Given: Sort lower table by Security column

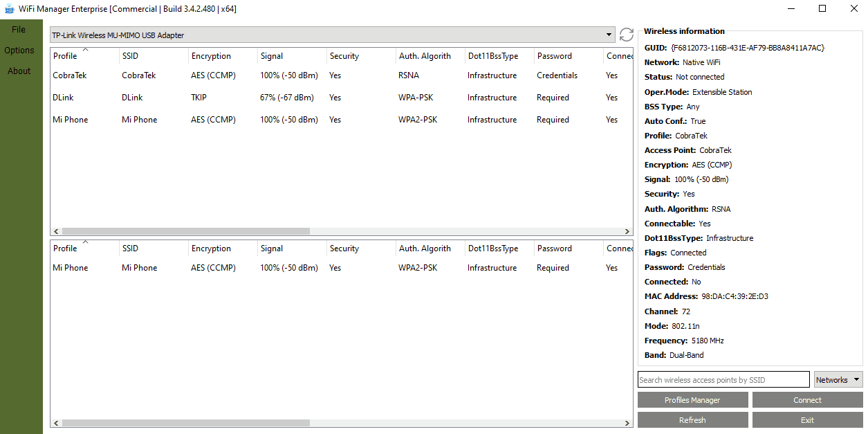Looking at the screenshot, I should click(361, 248).
